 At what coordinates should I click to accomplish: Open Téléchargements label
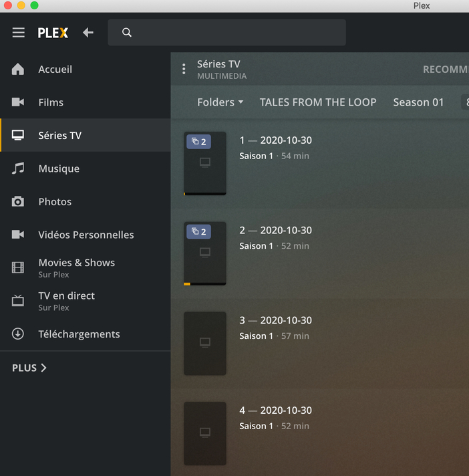pos(79,334)
